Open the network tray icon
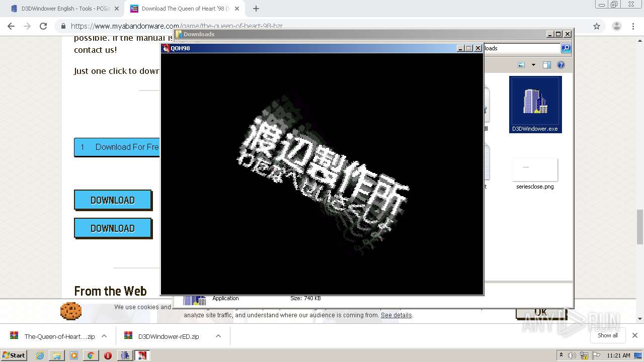Screen dimensions: 644x362 pos(584,355)
